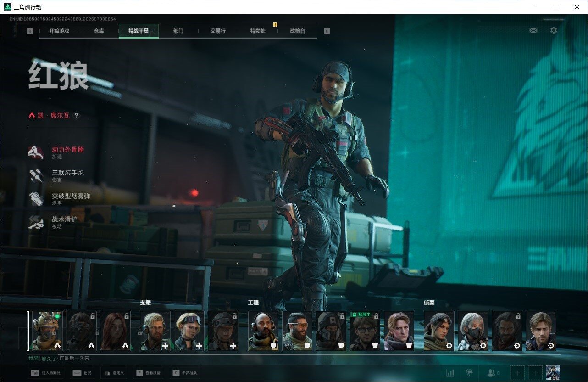The image size is (588, 382).
Task: Select the bearded engineer with orange glasses
Action: (297, 331)
